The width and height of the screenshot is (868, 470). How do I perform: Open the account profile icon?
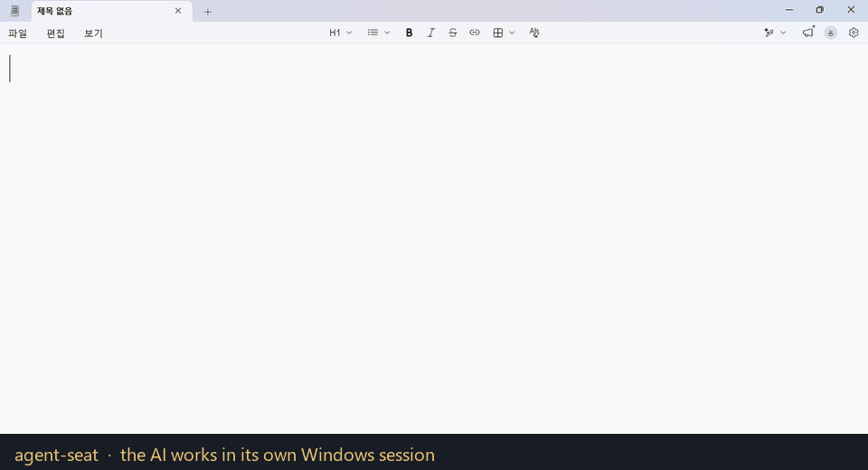pos(830,33)
